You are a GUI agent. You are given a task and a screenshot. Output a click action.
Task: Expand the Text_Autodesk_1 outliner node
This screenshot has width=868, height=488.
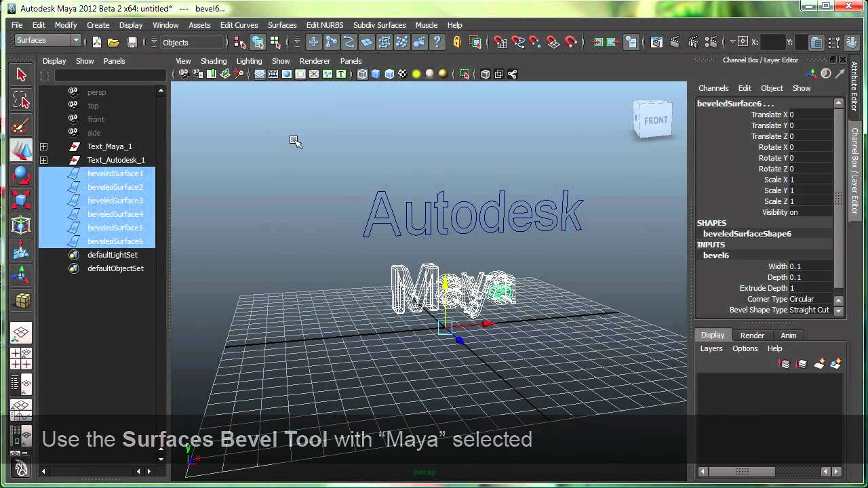click(x=43, y=160)
